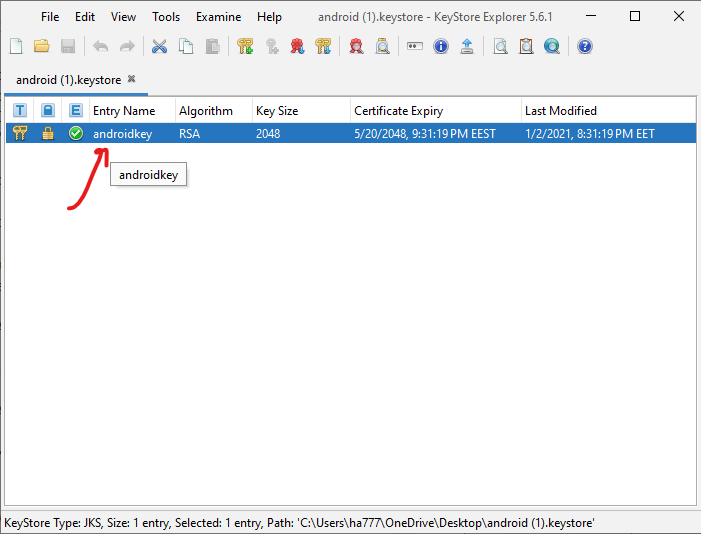Image resolution: width=701 pixels, height=534 pixels.
Task: Open a keystore with the folder icon
Action: (x=42, y=46)
